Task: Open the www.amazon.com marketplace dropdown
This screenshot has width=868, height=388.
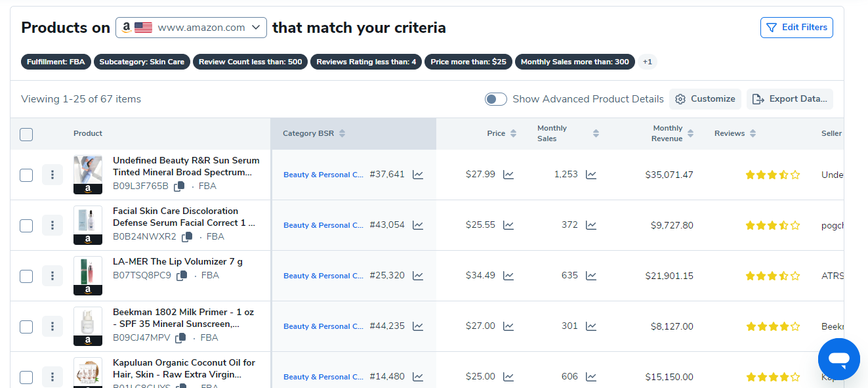Action: click(191, 28)
